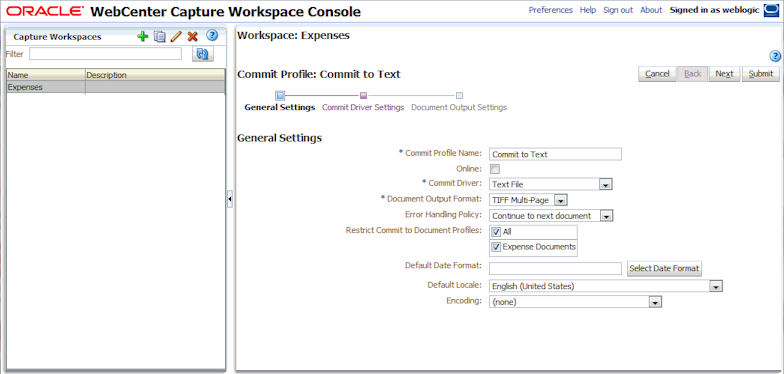Click the Select Date Format button
Screen dimensions: 784x374
[x=664, y=268]
